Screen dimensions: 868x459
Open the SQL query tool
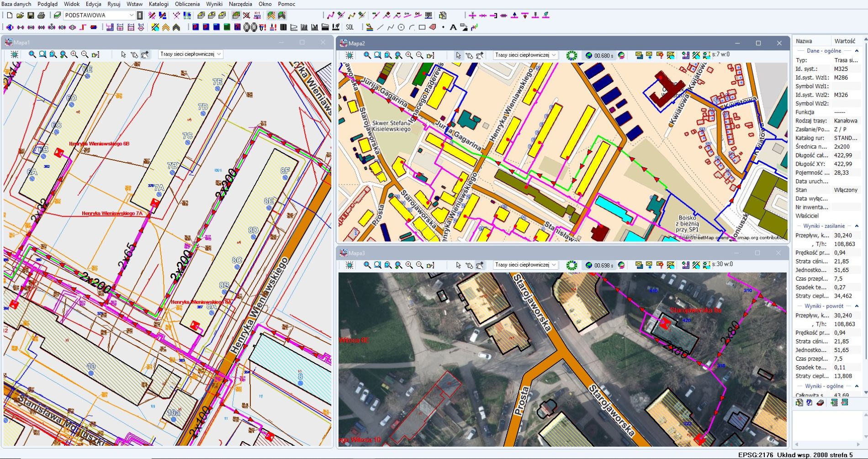(349, 27)
